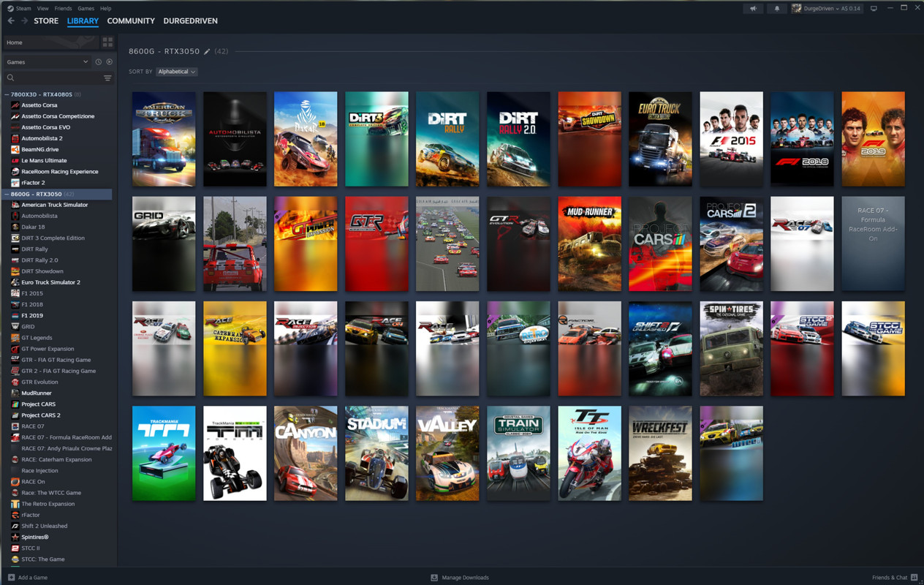Go to library Home
The image size is (924, 585).
coord(51,42)
